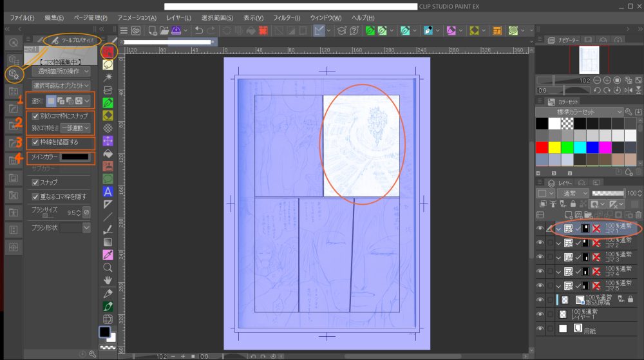Image resolution: width=644 pixels, height=360 pixels.
Task: Uncheck 別のコマ枠にスナップ checkbox
Action: tap(36, 116)
